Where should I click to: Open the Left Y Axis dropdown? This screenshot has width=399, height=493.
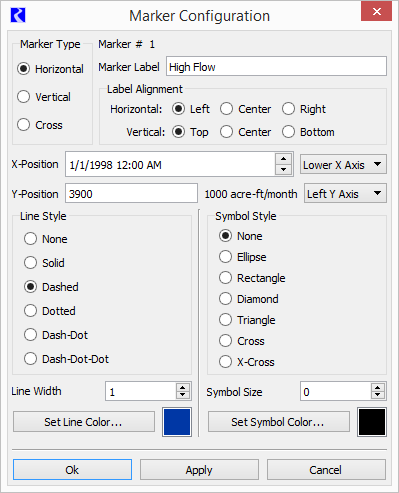pyautogui.click(x=345, y=193)
